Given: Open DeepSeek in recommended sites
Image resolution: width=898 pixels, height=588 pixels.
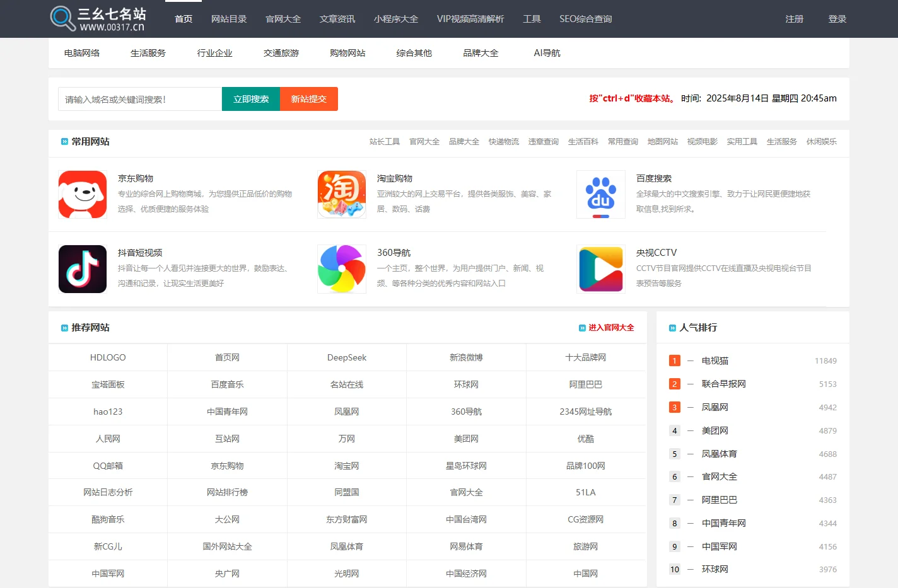Looking at the screenshot, I should click(347, 357).
